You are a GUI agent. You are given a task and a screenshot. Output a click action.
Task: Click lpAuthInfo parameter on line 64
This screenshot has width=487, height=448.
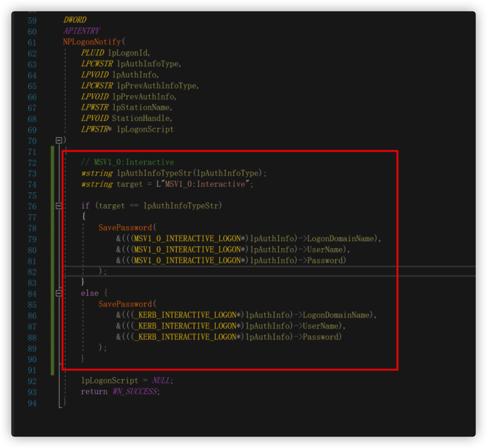(x=134, y=75)
